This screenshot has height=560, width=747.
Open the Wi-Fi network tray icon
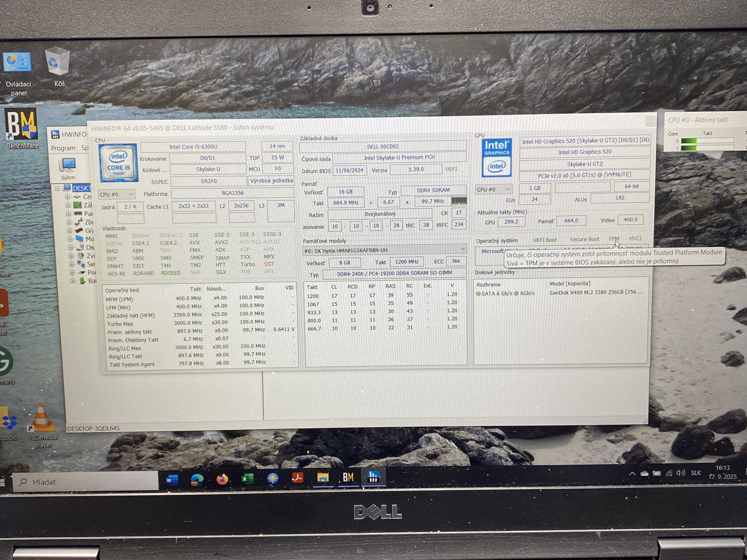point(669,473)
